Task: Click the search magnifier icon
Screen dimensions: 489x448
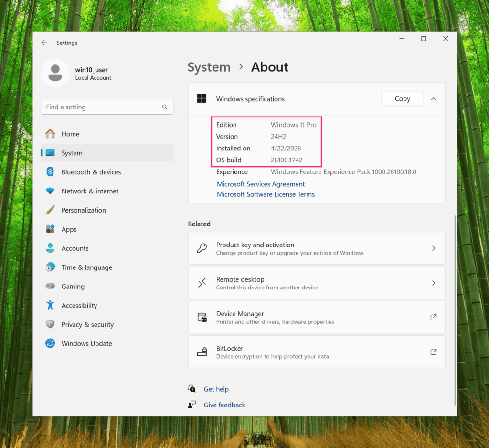Action: (165, 107)
